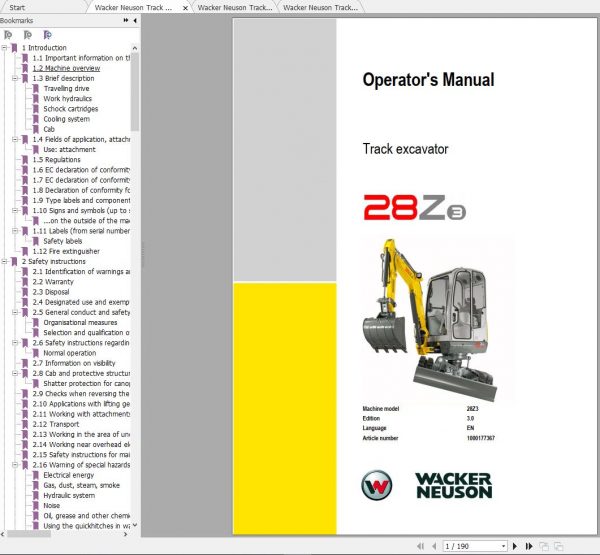This screenshot has width=600, height=555.
Task: Collapse 2.6 Safety instructions regarding node
Action: point(15,343)
